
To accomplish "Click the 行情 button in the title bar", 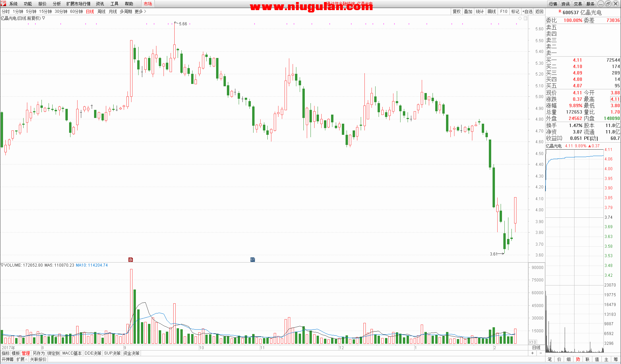I will coord(553,4).
